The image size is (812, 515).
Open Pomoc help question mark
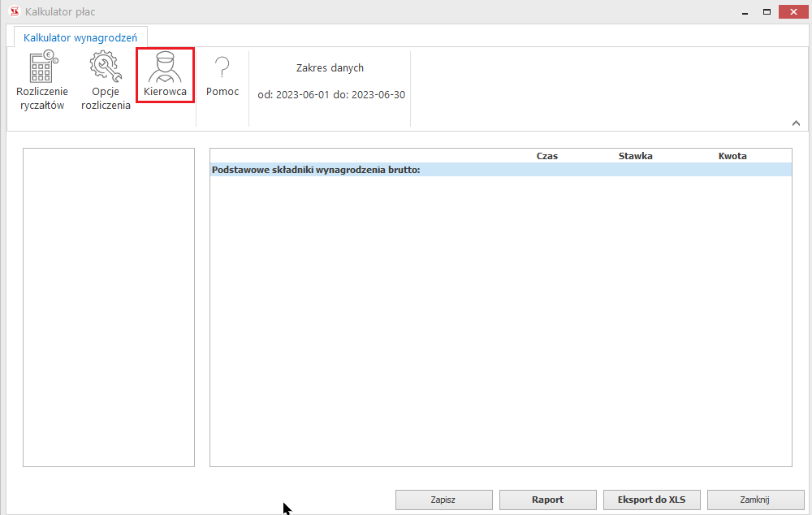(222, 76)
